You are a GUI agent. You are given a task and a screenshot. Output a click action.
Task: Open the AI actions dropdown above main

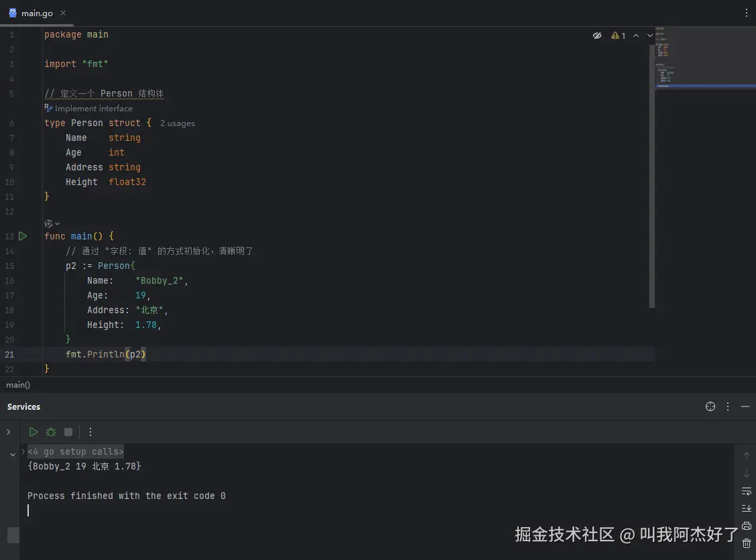(52, 223)
